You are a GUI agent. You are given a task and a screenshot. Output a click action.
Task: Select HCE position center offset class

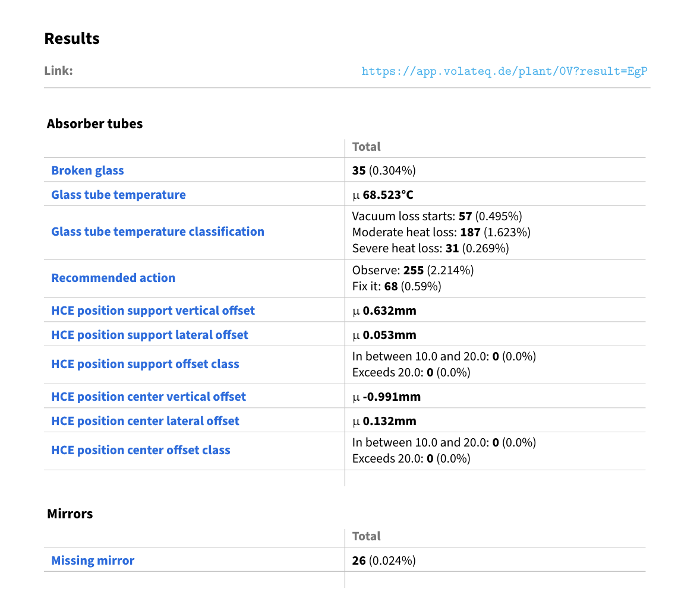tap(141, 450)
